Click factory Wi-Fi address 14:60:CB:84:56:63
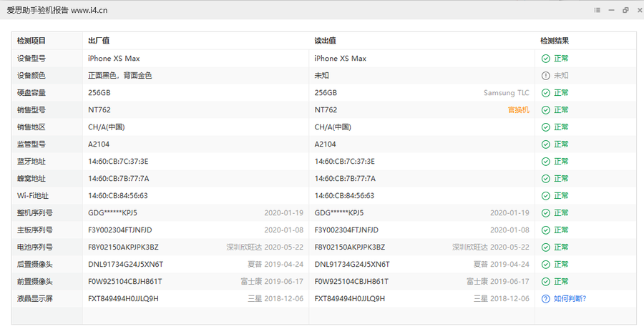This screenshot has height=329, width=644. coord(118,196)
